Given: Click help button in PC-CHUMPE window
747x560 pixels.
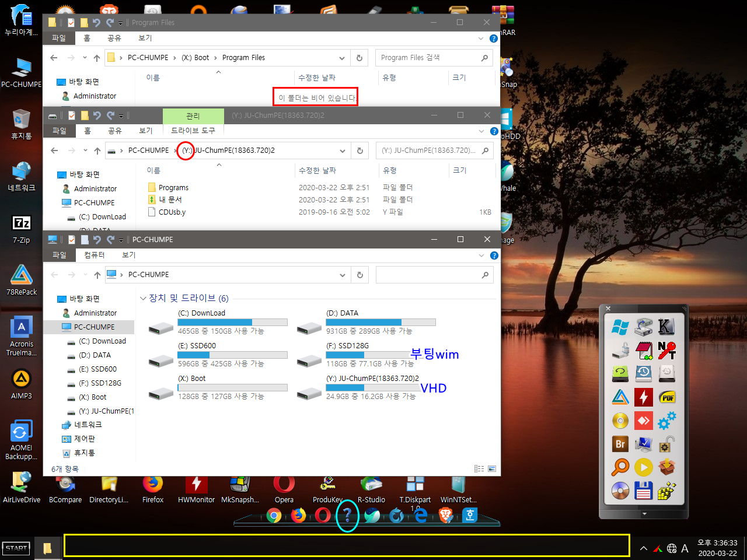Looking at the screenshot, I should [494, 256].
